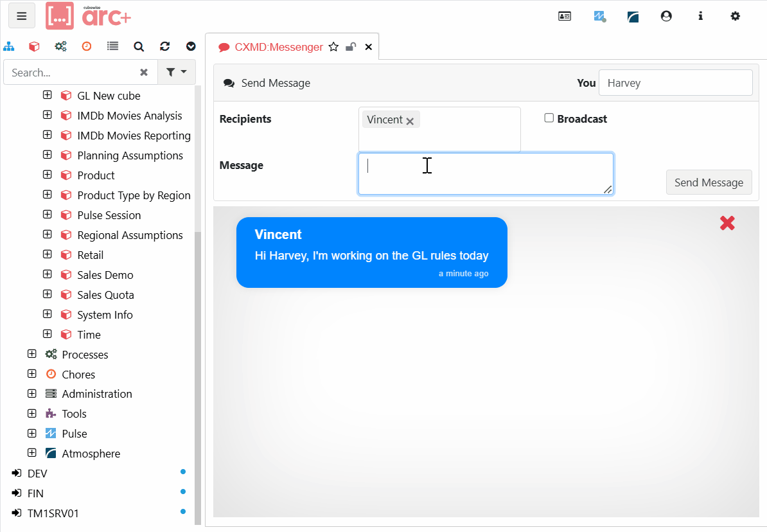Click the hamburger menu button

pos(22,16)
